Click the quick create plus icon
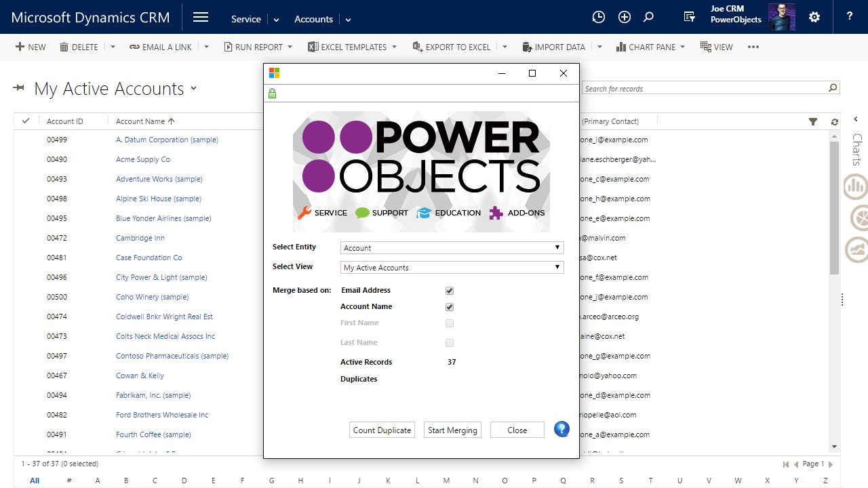868x488 pixels. click(x=625, y=18)
